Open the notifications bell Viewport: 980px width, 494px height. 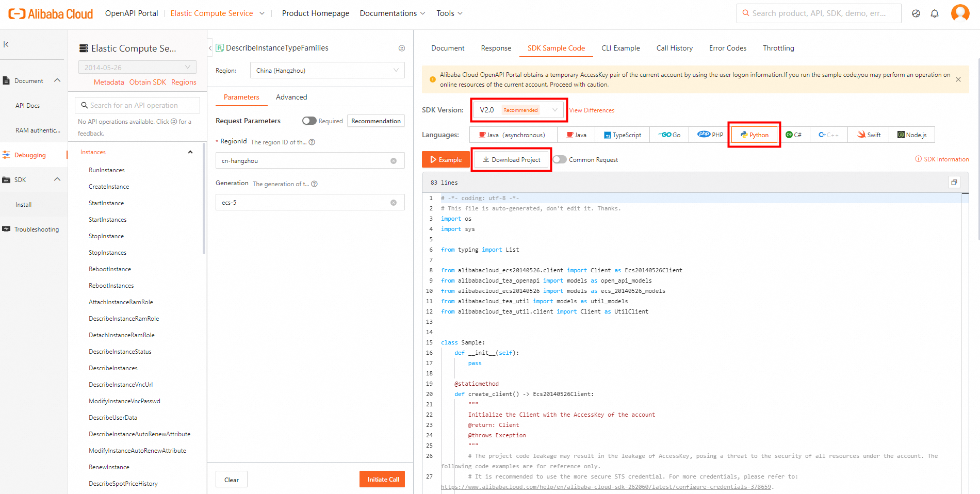(935, 14)
